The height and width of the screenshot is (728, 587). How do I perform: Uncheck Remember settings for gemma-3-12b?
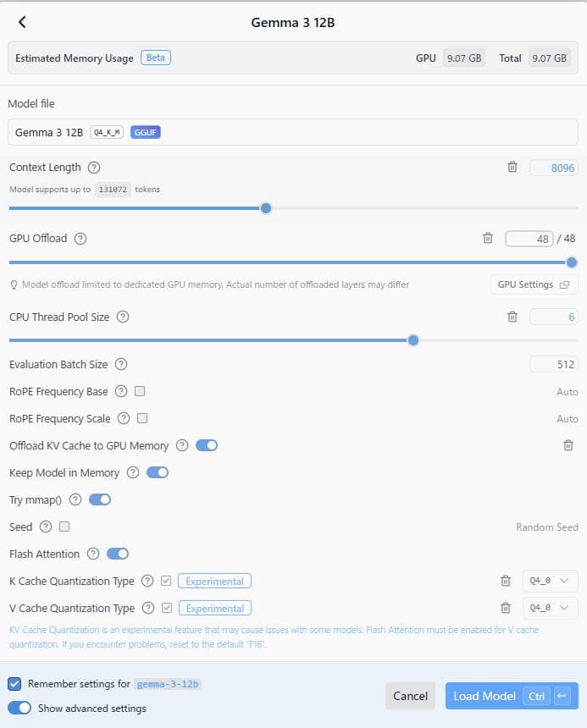click(x=14, y=684)
